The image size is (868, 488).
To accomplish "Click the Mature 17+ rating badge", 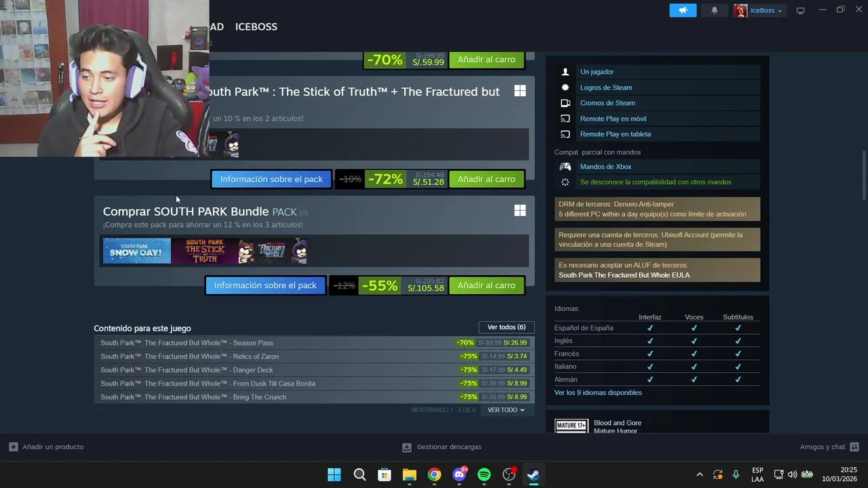I will click(x=571, y=426).
